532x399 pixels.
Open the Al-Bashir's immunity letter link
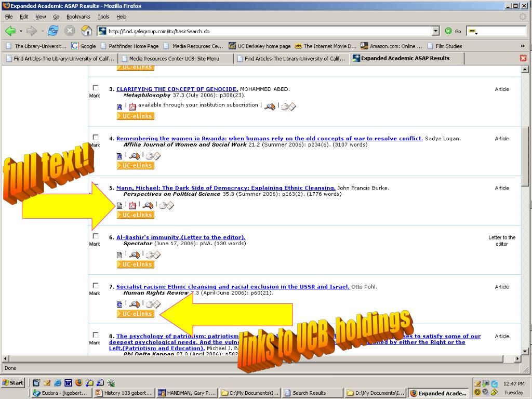tap(181, 237)
